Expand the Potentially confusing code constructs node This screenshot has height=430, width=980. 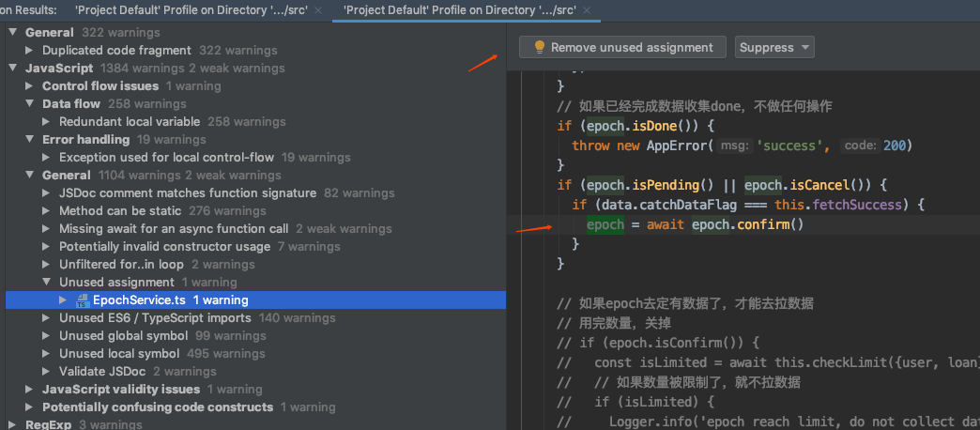click(30, 407)
